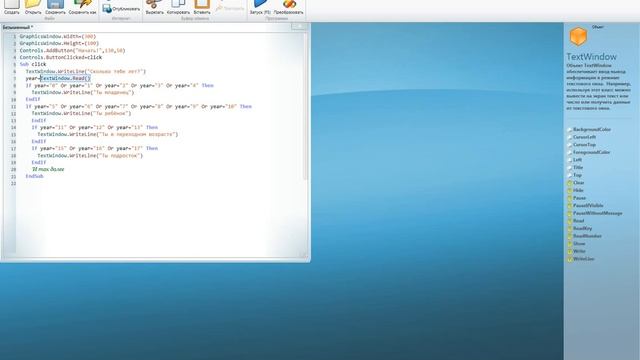The image size is (640, 360).
Task: Select the WriteLine operation in help panel
Action: (x=583, y=259)
